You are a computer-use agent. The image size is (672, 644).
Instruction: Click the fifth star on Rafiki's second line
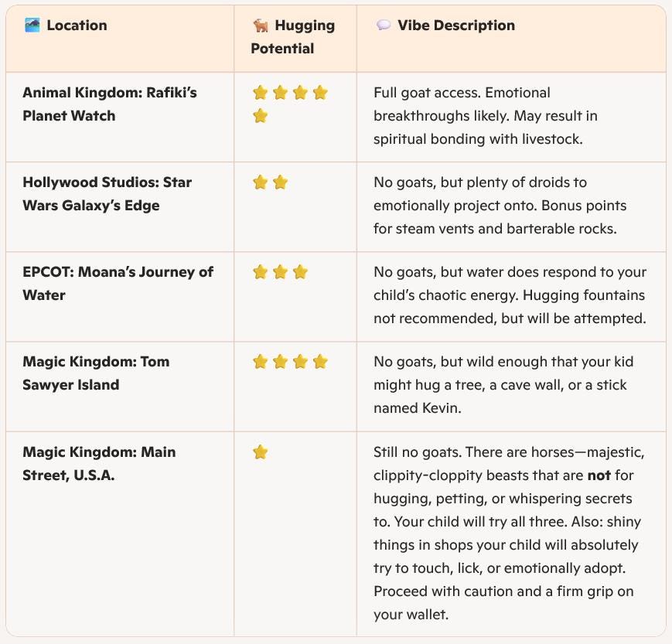[260, 116]
